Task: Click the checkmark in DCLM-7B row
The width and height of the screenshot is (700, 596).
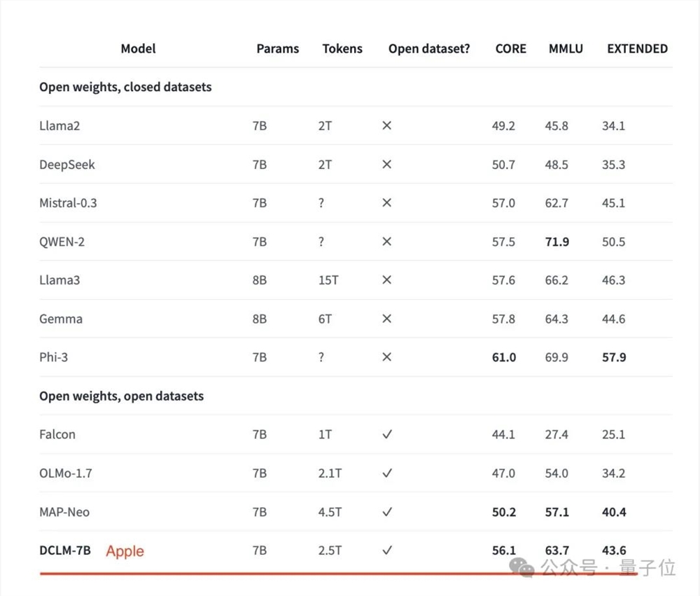Action: tap(386, 550)
